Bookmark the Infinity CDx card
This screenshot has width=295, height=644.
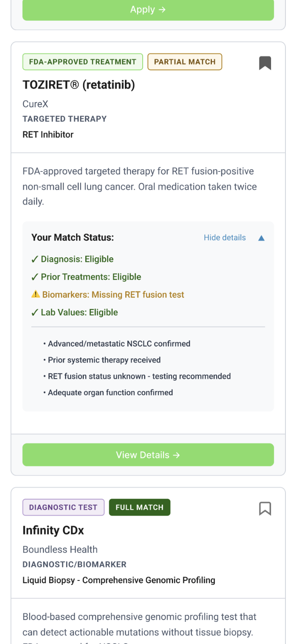265,508
